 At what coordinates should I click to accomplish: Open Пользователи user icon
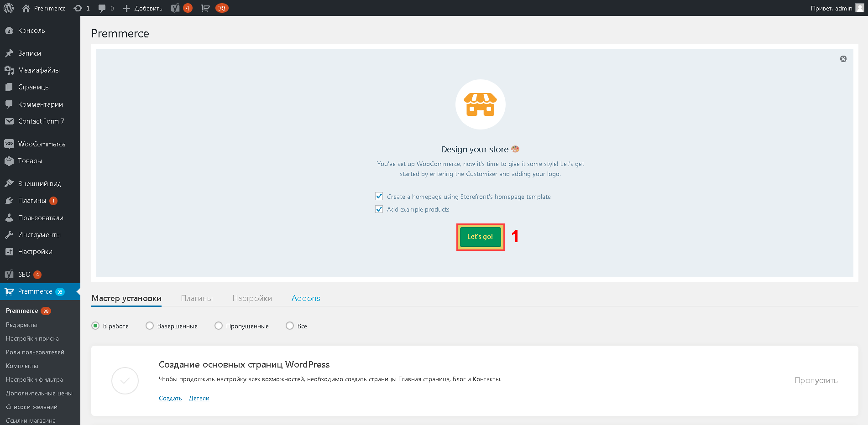tap(9, 218)
